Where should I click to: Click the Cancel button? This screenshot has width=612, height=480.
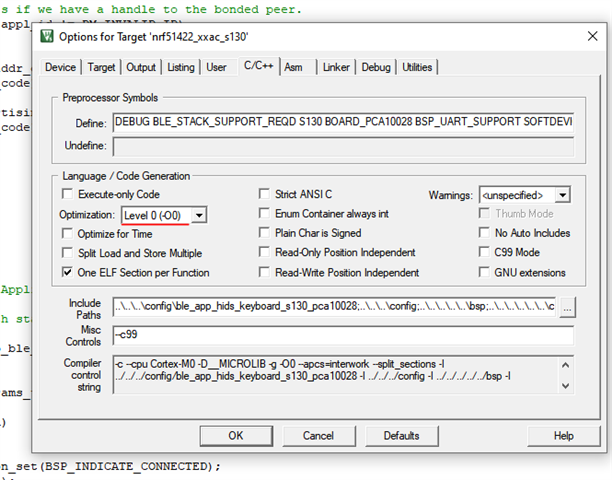click(x=318, y=436)
